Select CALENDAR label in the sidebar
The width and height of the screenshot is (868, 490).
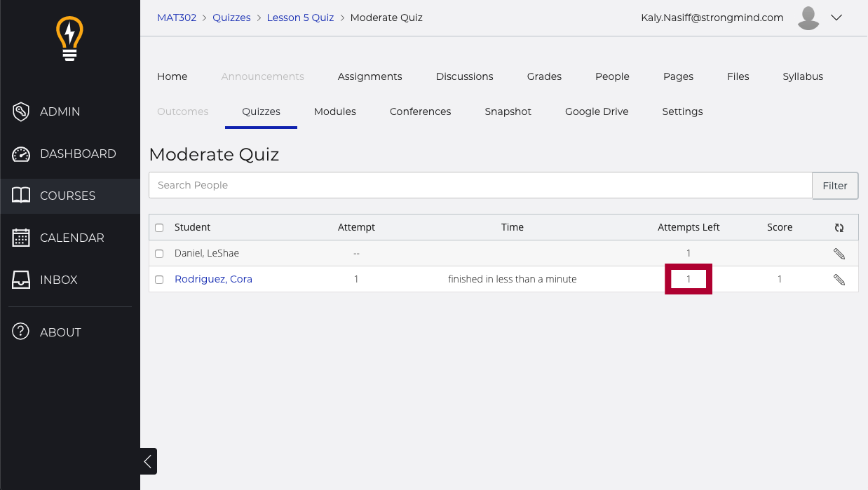72,238
